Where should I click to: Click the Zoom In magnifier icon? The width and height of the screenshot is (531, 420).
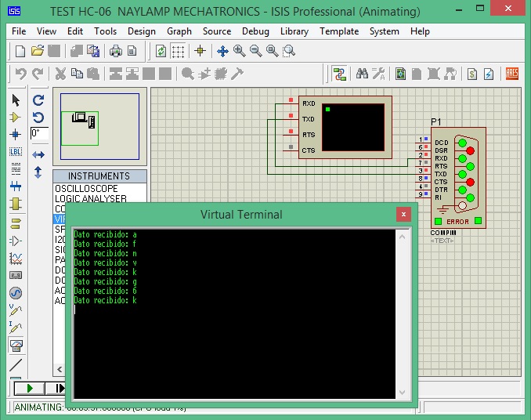[239, 51]
